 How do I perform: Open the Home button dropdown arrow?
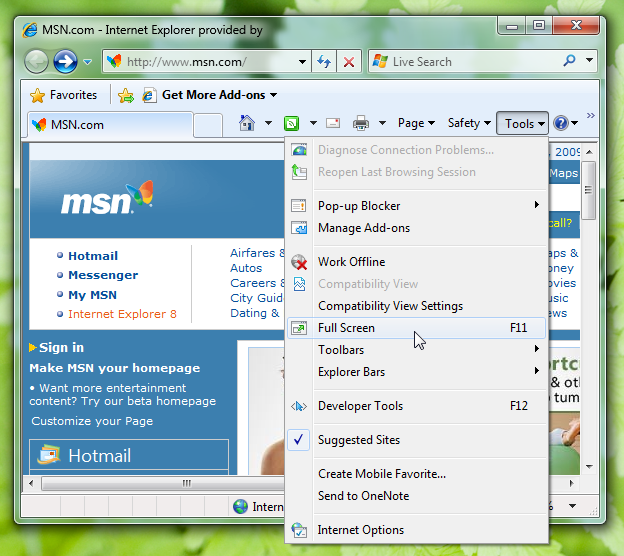coord(269,123)
